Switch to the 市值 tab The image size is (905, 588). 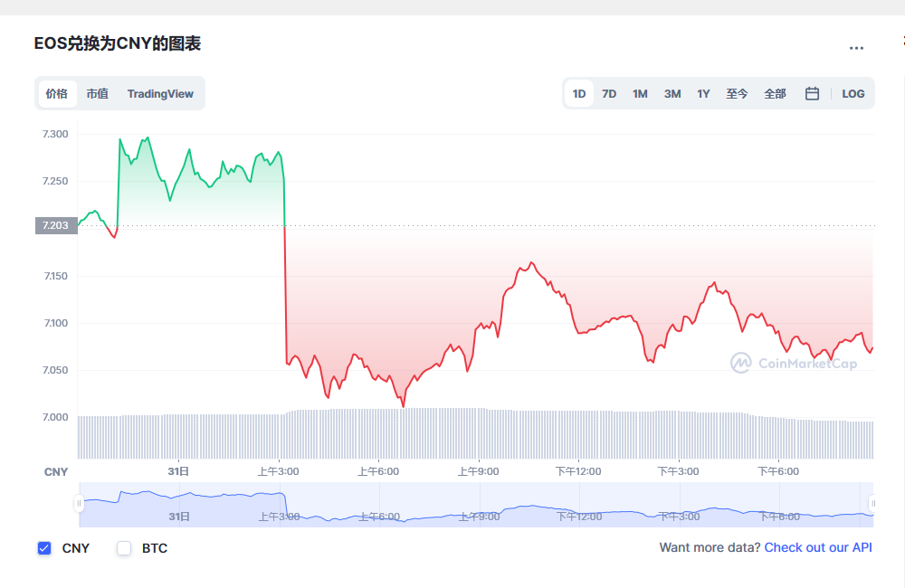tap(98, 93)
